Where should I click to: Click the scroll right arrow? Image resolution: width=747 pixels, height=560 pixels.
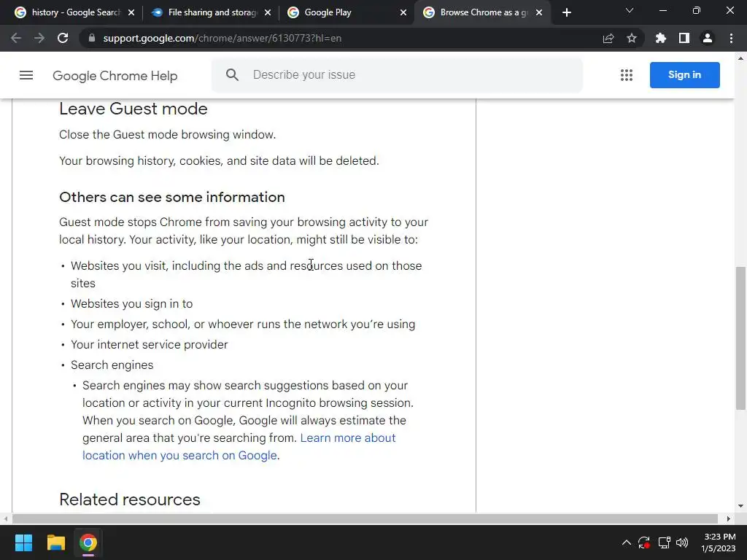click(729, 518)
